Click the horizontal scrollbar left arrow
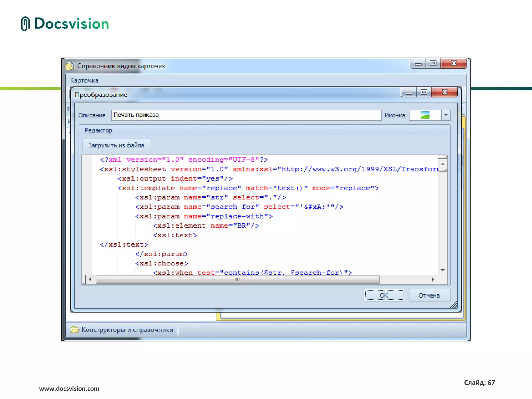Screen dimensions: 532x399 [x=90, y=280]
